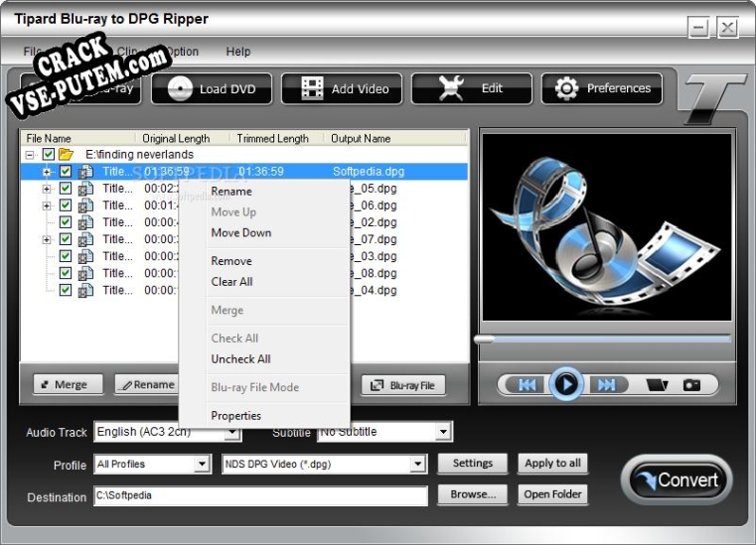Open snapshot folder icon in preview
Viewport: 756px width, 545px height.
click(657, 384)
